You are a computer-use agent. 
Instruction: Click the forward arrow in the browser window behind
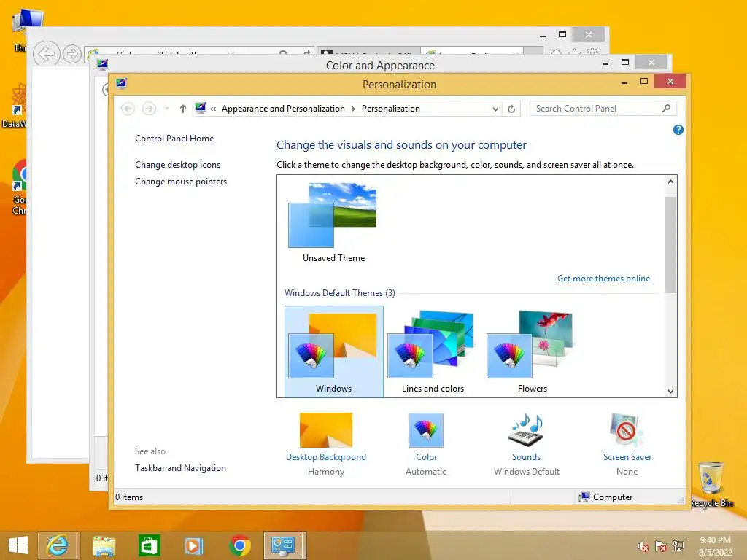72,54
